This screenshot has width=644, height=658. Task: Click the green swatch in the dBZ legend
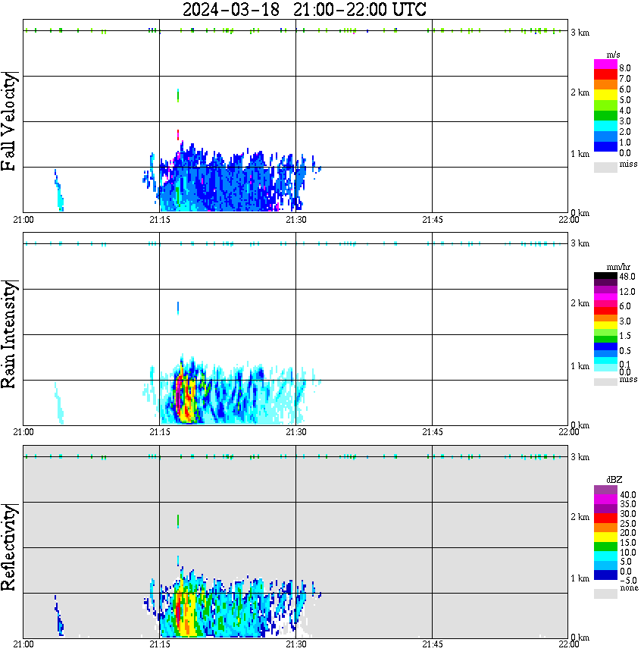(605, 547)
